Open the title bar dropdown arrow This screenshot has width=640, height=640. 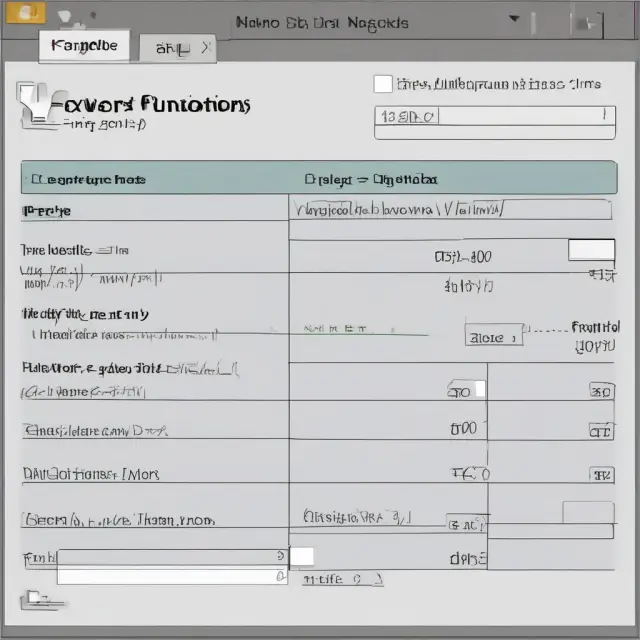(x=514, y=18)
